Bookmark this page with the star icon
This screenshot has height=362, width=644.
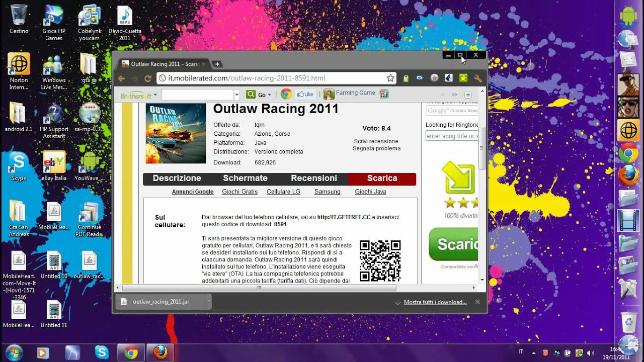coord(390,78)
